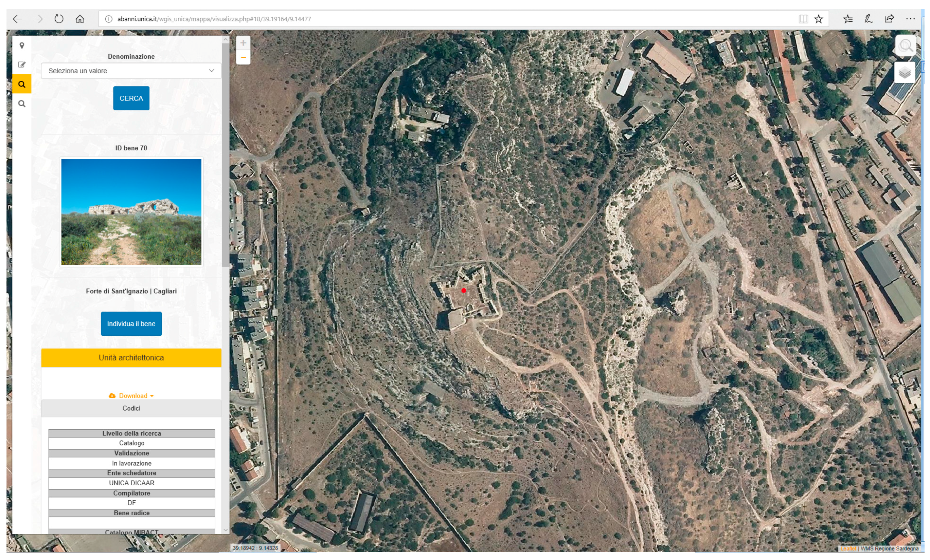Expand the Unità architettonica section
Image resolution: width=930 pixels, height=560 pixels.
[131, 357]
